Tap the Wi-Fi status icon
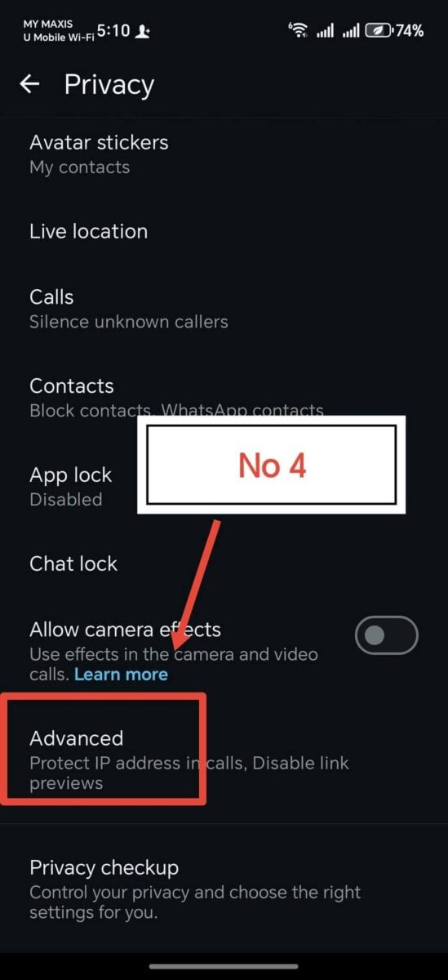Image resolution: width=448 pixels, height=980 pixels. coord(299,31)
